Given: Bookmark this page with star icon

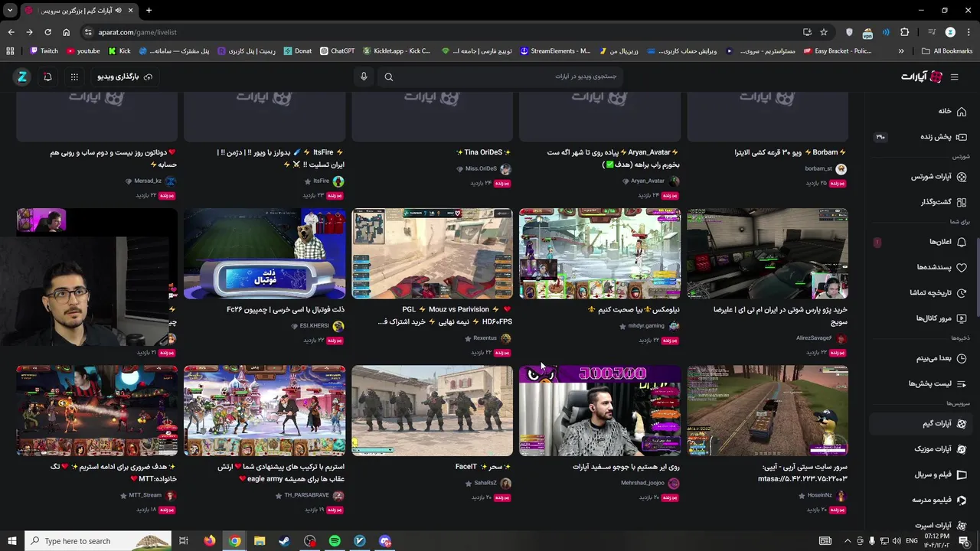Looking at the screenshot, I should point(824,32).
